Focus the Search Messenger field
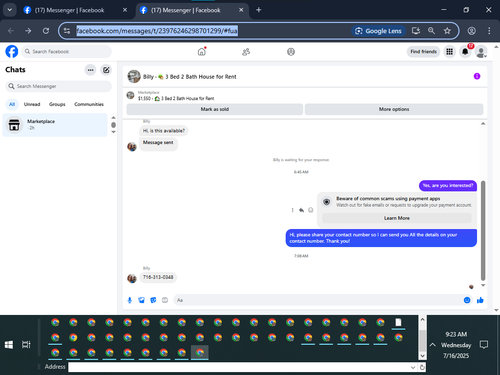Viewport: 500px width, 375px height. (x=58, y=86)
